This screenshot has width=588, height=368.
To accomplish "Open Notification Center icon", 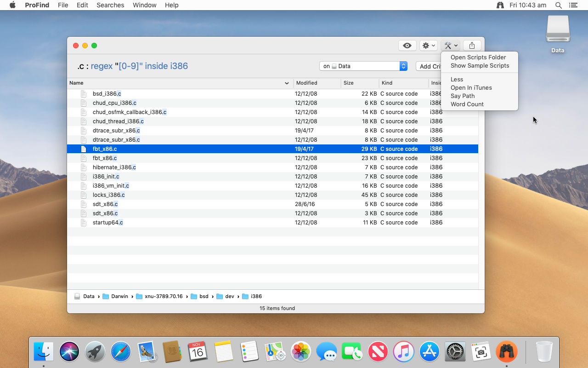I will tap(573, 5).
